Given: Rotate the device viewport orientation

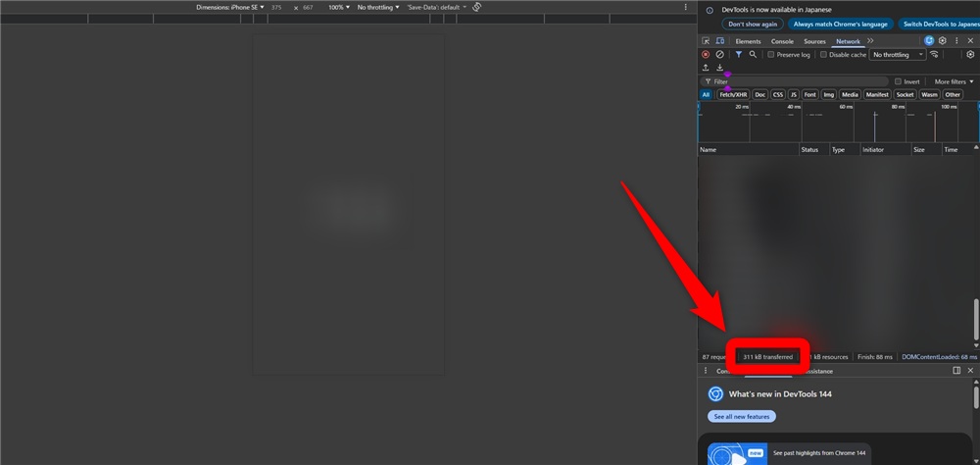Looking at the screenshot, I should pos(476,7).
